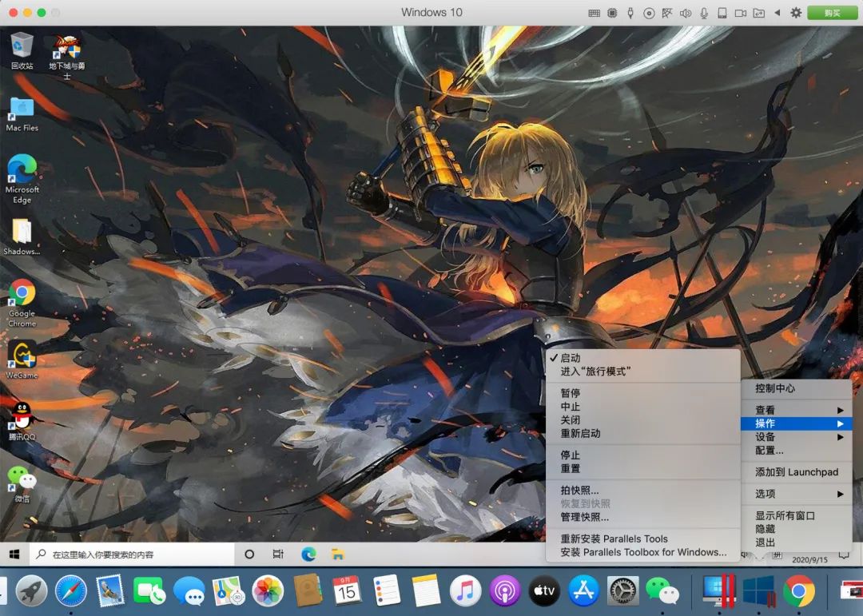This screenshot has height=616, width=863.
Task: Select 暂停 in the actions submenu
Action: (x=642, y=393)
